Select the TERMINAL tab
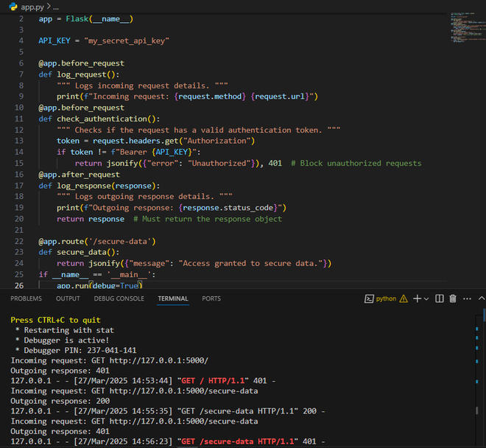The image size is (486, 448). pyautogui.click(x=173, y=298)
